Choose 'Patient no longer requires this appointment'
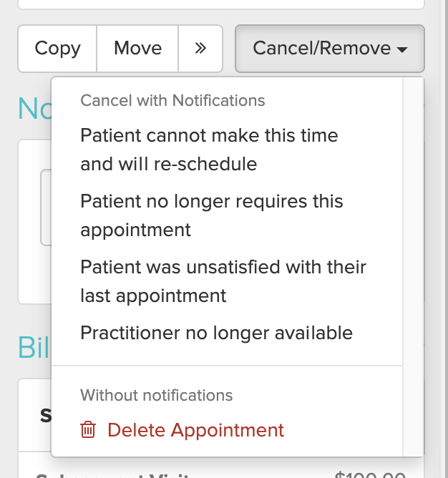The width and height of the screenshot is (448, 478). tap(212, 215)
